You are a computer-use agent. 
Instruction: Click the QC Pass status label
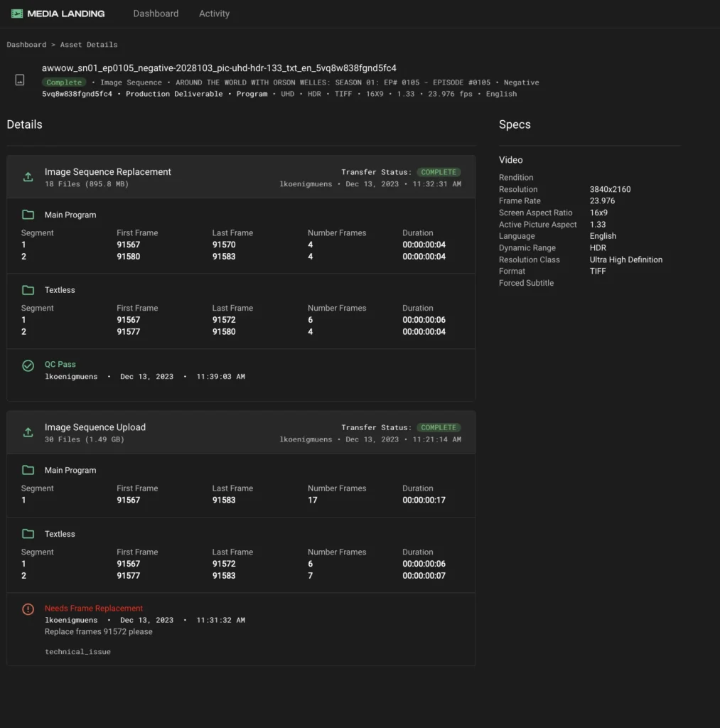(60, 364)
